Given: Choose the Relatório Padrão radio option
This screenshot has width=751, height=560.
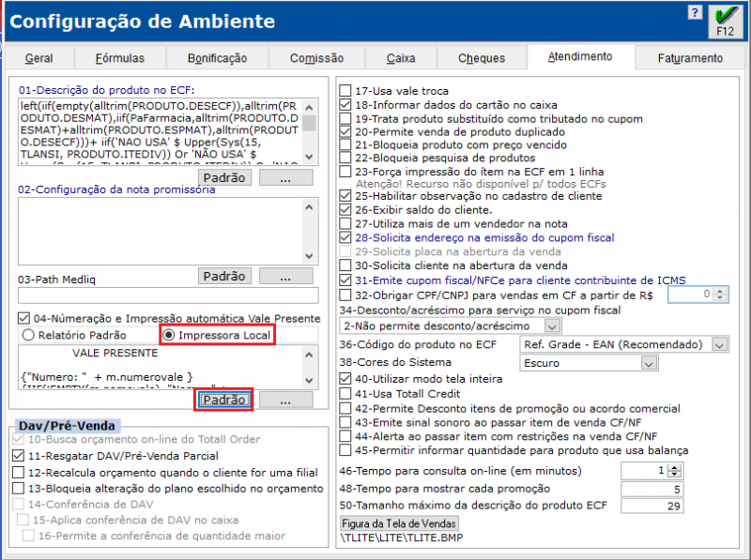Looking at the screenshot, I should (x=27, y=335).
